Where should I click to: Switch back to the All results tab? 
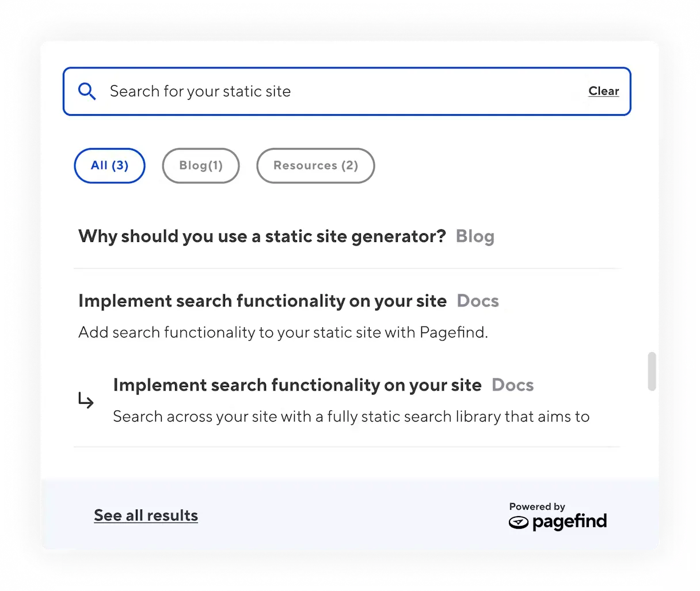[x=109, y=165]
